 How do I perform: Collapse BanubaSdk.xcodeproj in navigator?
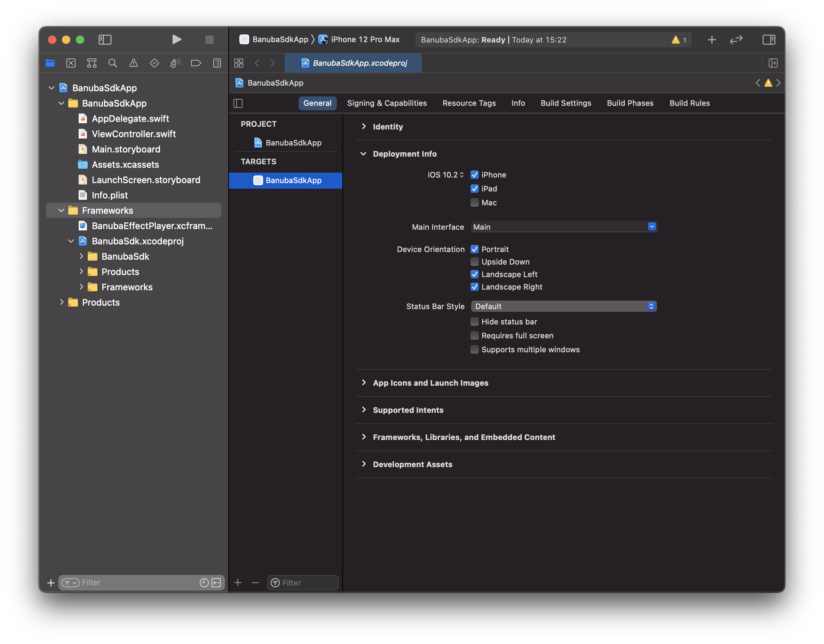(x=71, y=241)
